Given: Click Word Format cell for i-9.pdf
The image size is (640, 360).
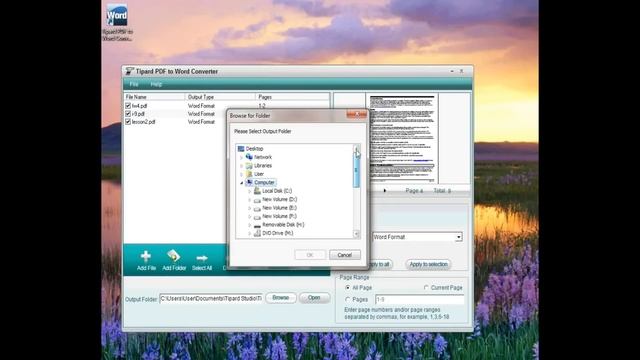Looking at the screenshot, I should [x=201, y=114].
